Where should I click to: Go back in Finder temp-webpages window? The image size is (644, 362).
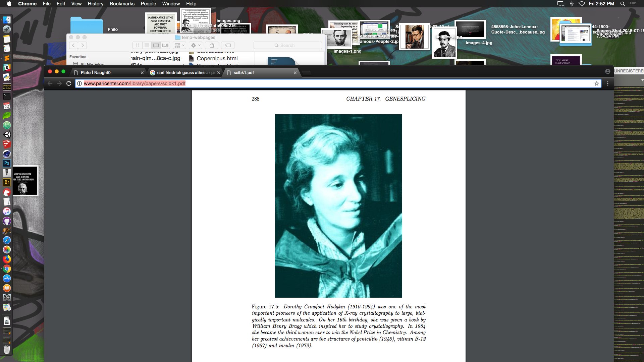pos(73,45)
